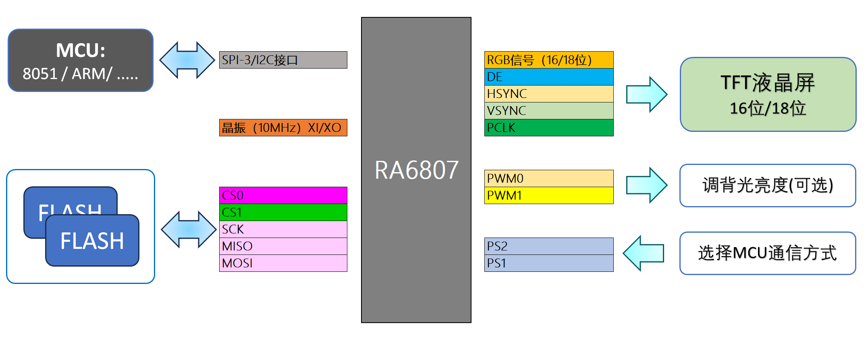868x340 pixels.
Task: Select the 调背光亮度(可选) box
Action: pos(768,186)
